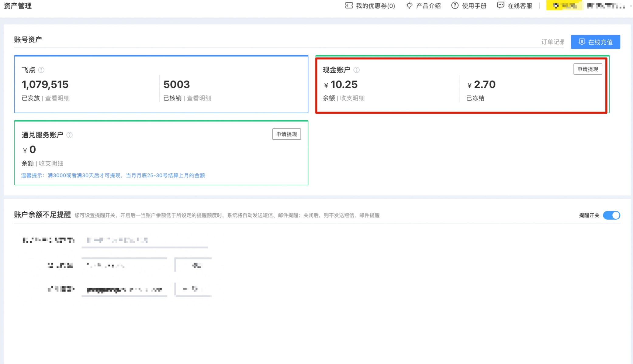Image resolution: width=633 pixels, height=364 pixels.
Task: Open 使用手册 in the top bar
Action: click(x=474, y=6)
